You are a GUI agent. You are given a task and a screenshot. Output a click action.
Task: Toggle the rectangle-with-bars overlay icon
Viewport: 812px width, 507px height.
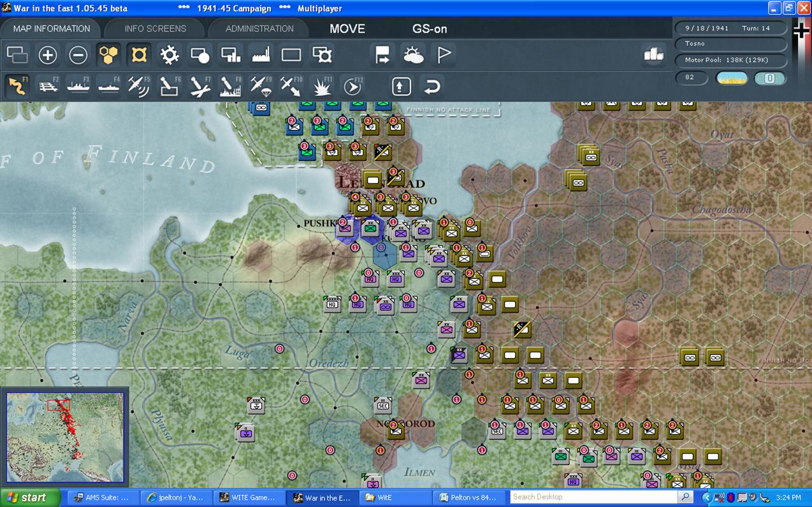coord(231,55)
